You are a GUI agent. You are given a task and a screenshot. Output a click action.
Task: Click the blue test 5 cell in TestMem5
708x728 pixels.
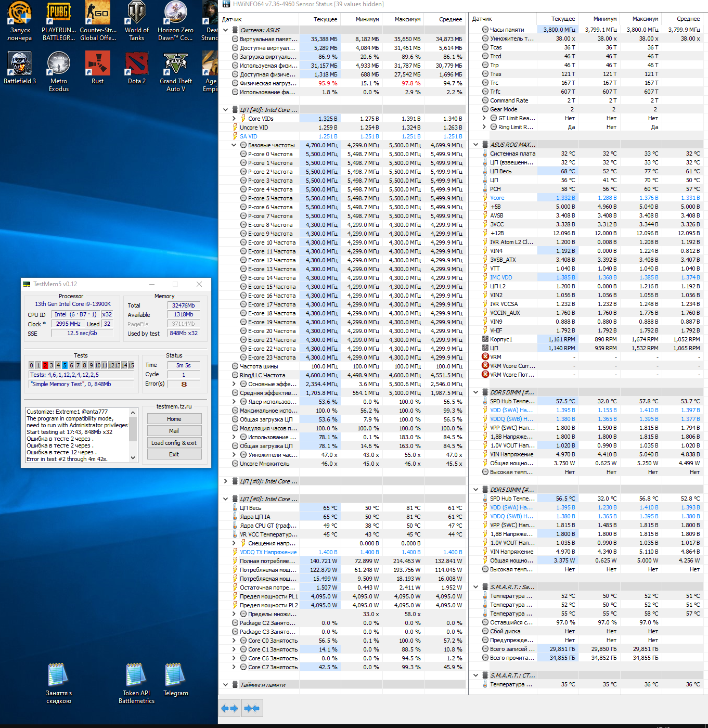65,365
